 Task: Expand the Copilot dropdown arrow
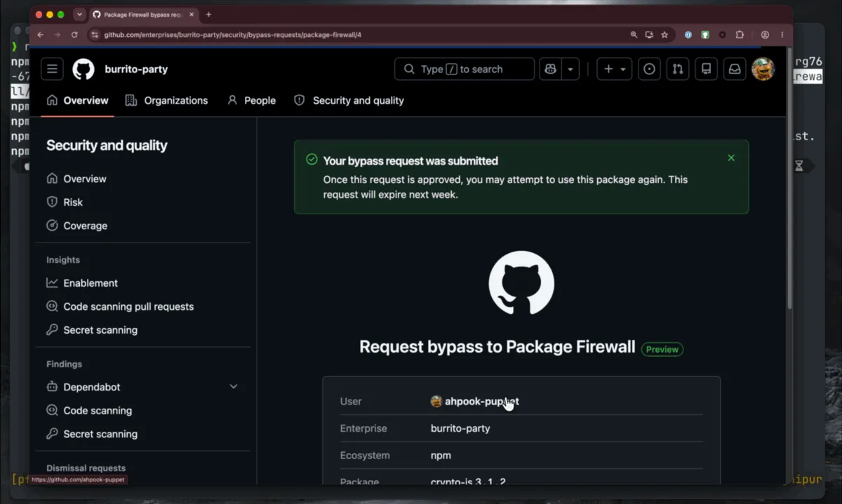click(570, 69)
